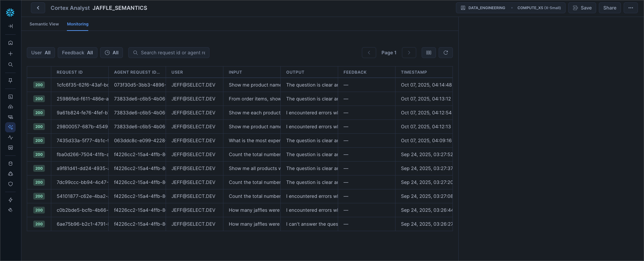Viewport: 644px width, 261px height.
Task: Click request ID starting with c0b2bde5-bcfb
Action: pos(82,210)
